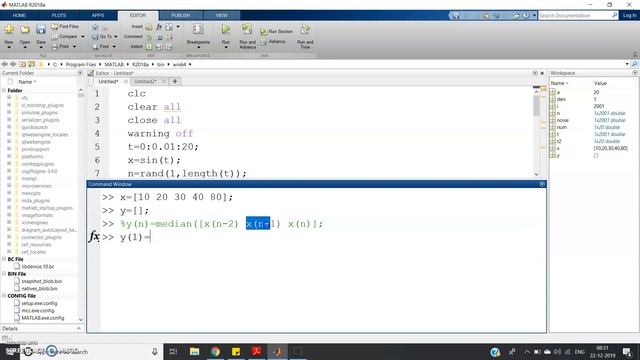Click the Log In button
The width and height of the screenshot is (640, 360).
[629, 16]
